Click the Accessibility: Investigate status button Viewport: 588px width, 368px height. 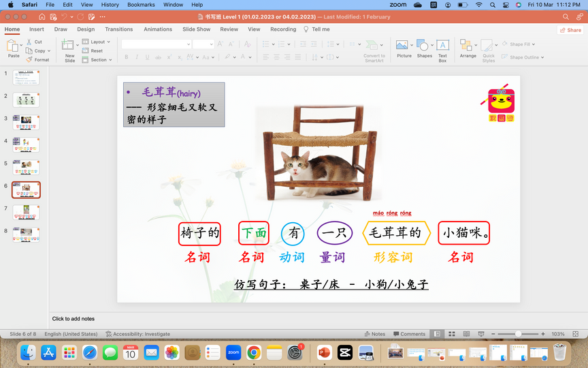pos(138,334)
